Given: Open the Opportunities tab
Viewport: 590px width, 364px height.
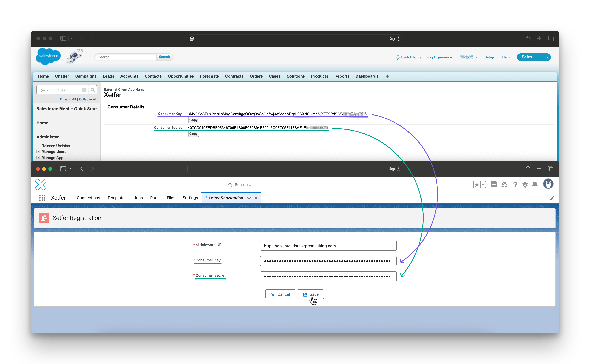Looking at the screenshot, I should point(181,76).
